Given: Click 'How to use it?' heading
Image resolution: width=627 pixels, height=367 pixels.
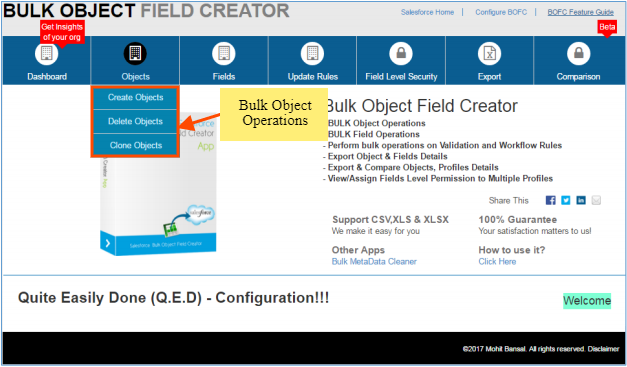Looking at the screenshot, I should 511,250.
